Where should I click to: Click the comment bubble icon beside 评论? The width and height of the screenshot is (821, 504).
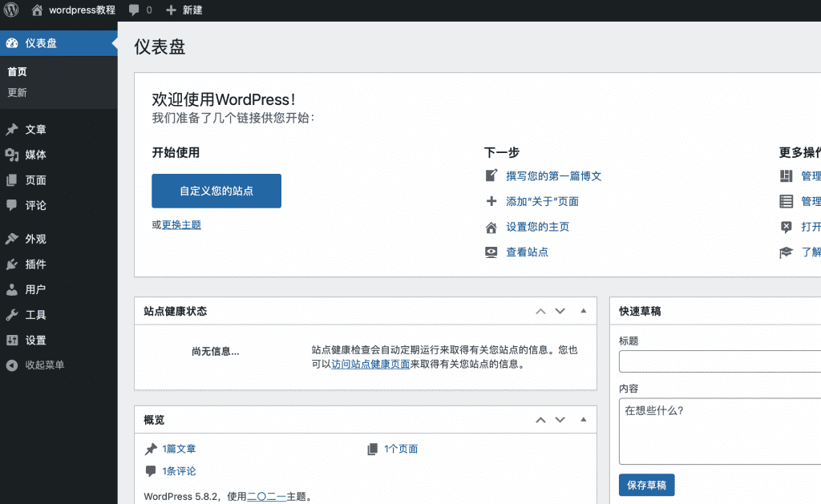point(12,205)
